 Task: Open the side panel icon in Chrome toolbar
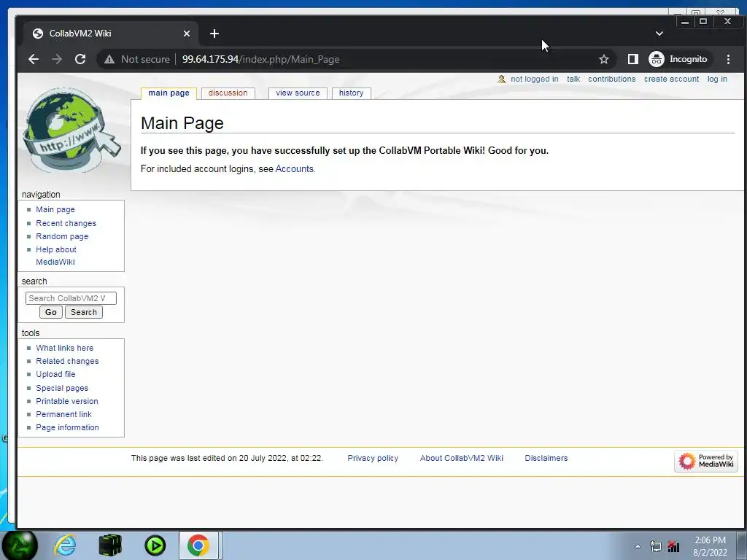632,59
